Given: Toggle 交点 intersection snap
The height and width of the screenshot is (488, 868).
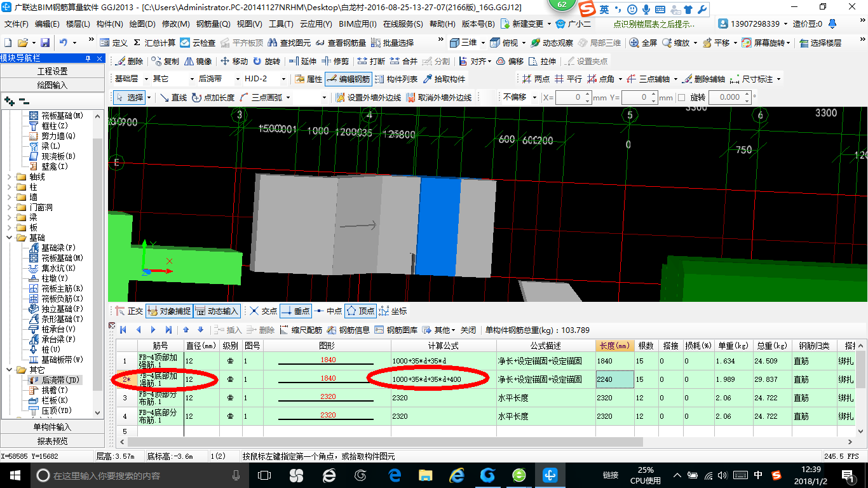Looking at the screenshot, I should click(264, 311).
